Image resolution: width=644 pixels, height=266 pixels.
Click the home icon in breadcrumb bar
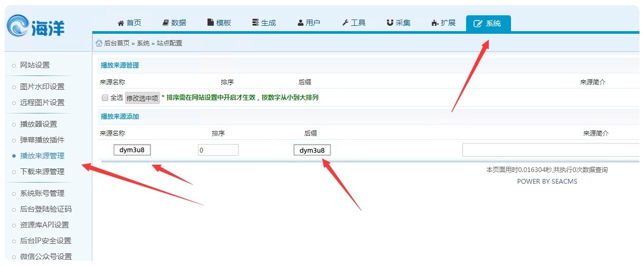(99, 43)
